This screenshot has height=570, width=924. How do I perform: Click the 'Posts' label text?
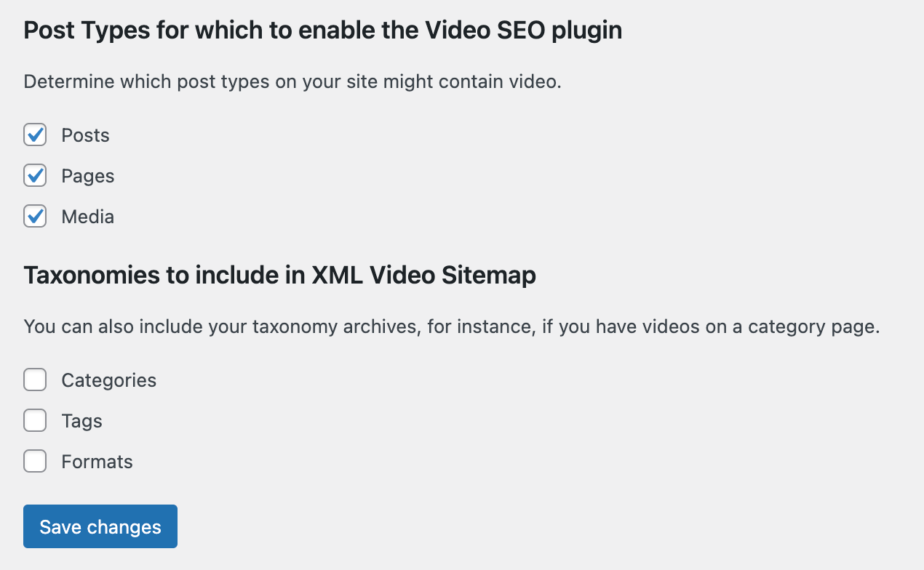point(85,135)
